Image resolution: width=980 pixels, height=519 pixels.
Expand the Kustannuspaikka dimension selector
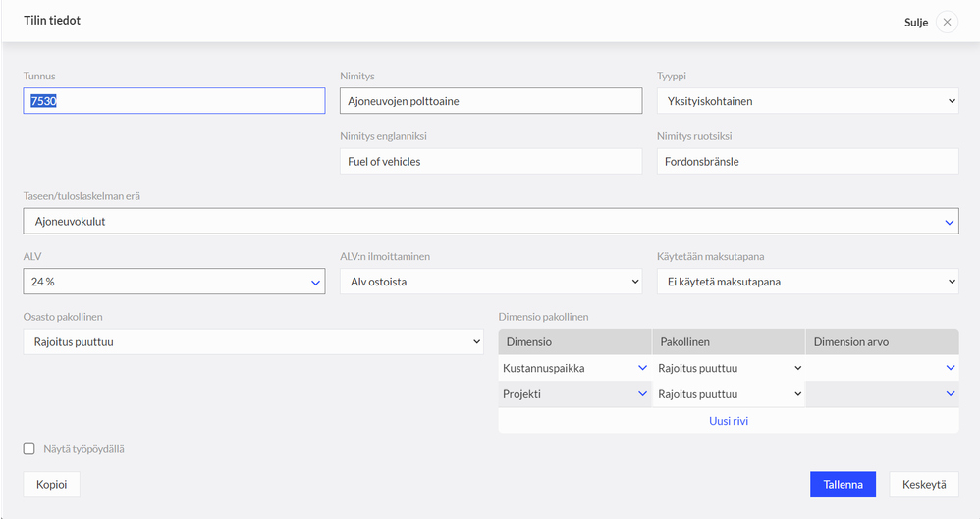point(574,368)
